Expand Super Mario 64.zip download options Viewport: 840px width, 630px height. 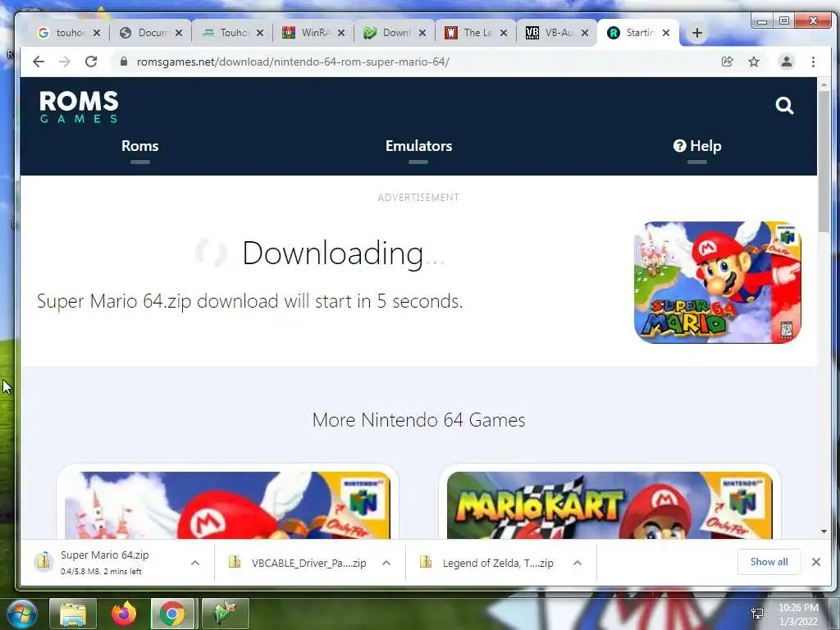[195, 563]
